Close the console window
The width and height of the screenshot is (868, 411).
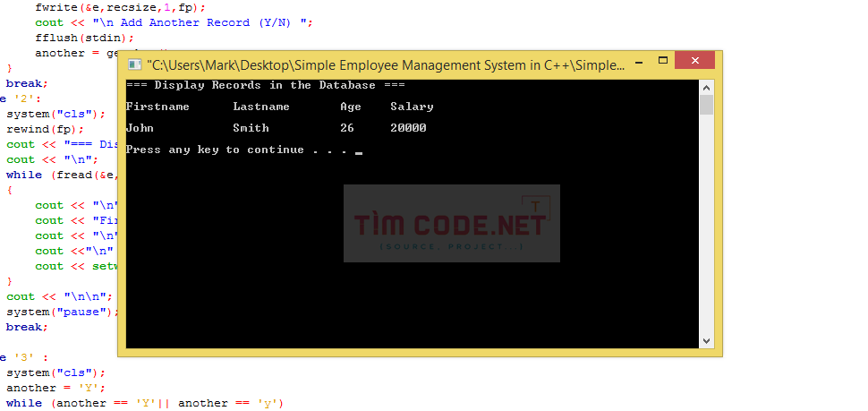click(694, 60)
